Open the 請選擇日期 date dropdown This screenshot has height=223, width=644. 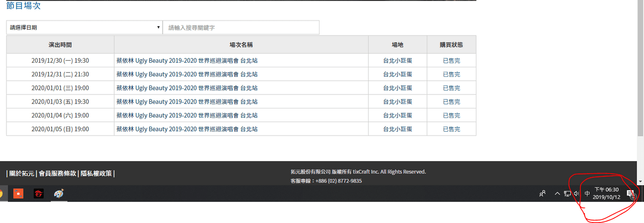[x=85, y=28]
